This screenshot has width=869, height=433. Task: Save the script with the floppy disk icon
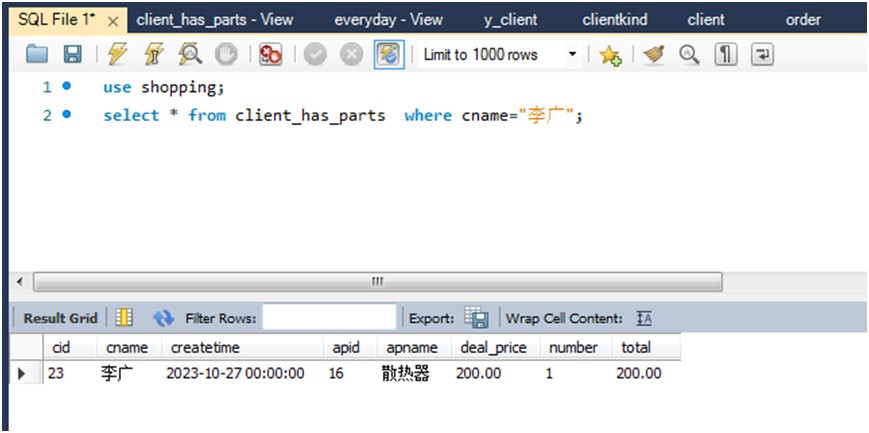pos(73,54)
